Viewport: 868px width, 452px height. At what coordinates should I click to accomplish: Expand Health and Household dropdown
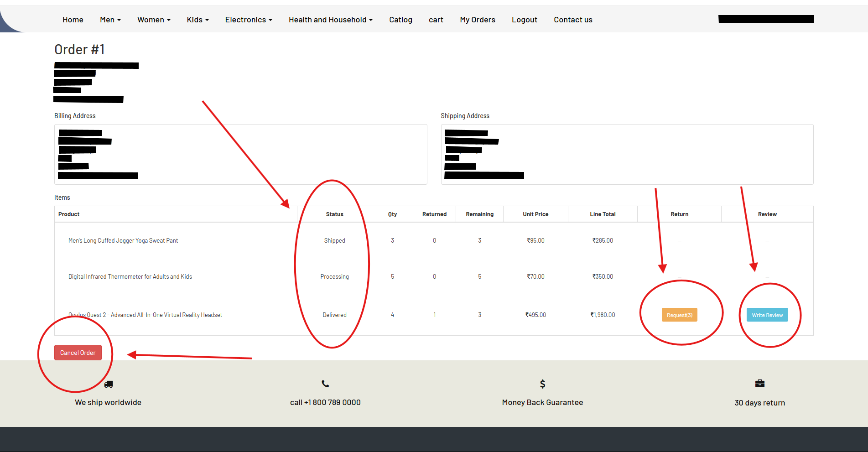[330, 20]
